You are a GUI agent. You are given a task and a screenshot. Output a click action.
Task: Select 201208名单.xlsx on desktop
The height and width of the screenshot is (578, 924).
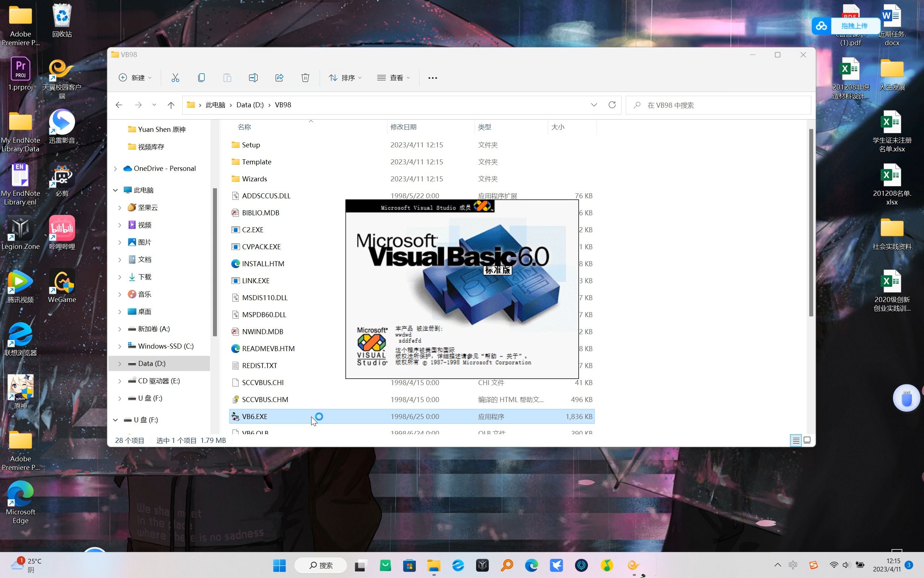click(892, 185)
